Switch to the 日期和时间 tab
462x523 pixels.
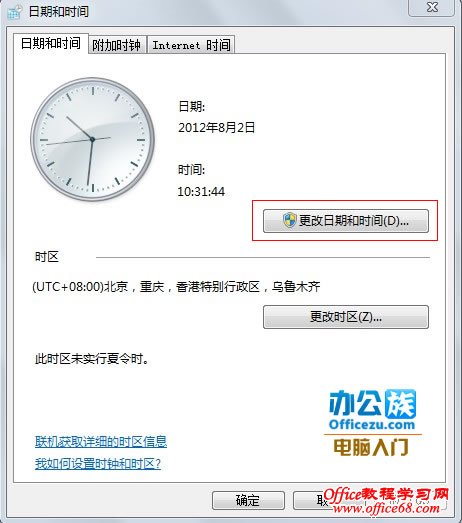(51, 43)
